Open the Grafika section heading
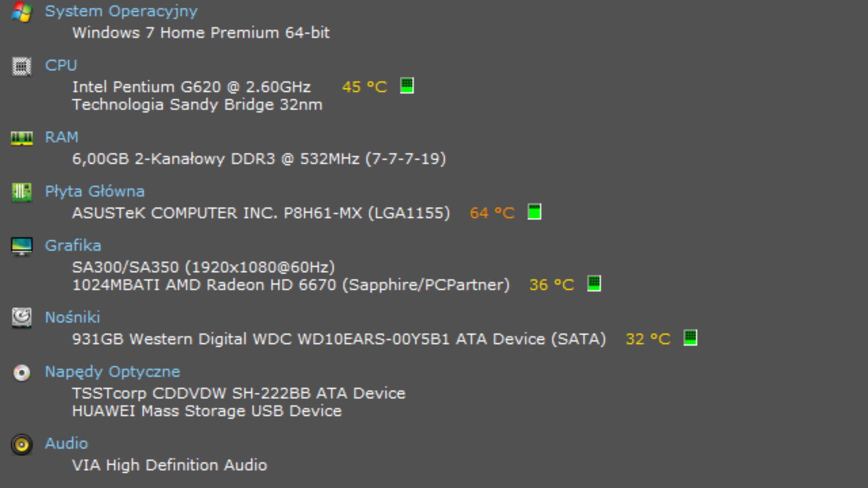The height and width of the screenshot is (488, 868). click(x=73, y=246)
